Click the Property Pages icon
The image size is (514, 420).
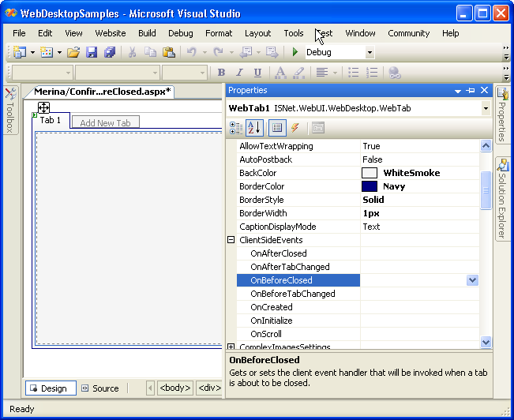(x=317, y=127)
